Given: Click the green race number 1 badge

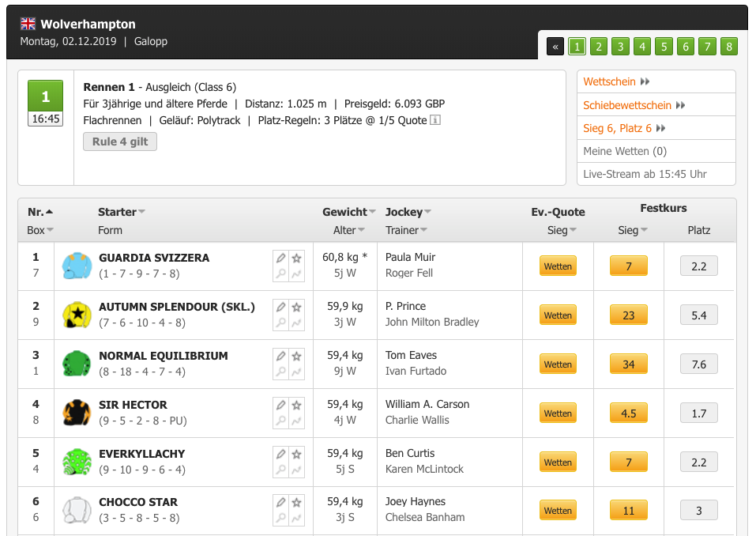Looking at the screenshot, I should (46, 96).
